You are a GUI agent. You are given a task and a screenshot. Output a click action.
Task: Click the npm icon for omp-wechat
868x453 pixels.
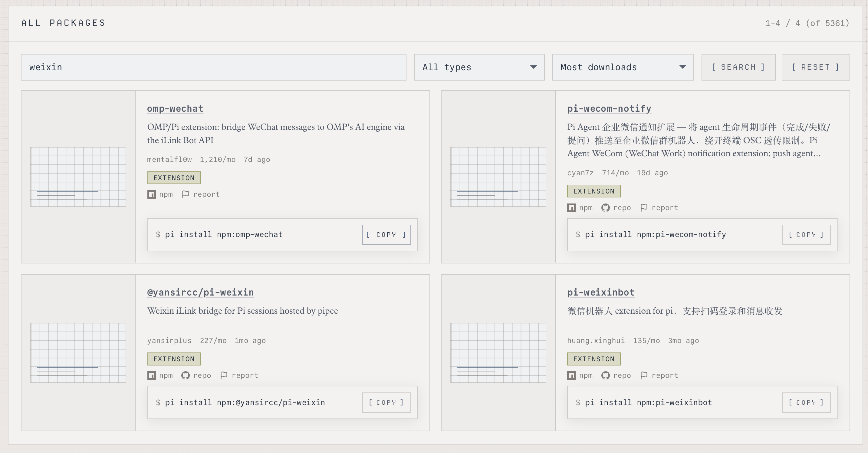(x=152, y=194)
